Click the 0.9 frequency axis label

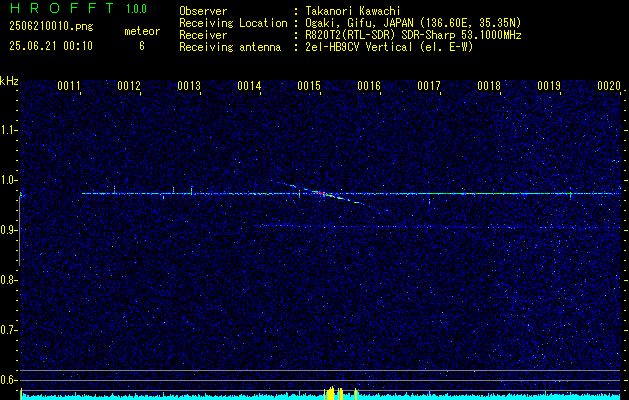coord(10,230)
